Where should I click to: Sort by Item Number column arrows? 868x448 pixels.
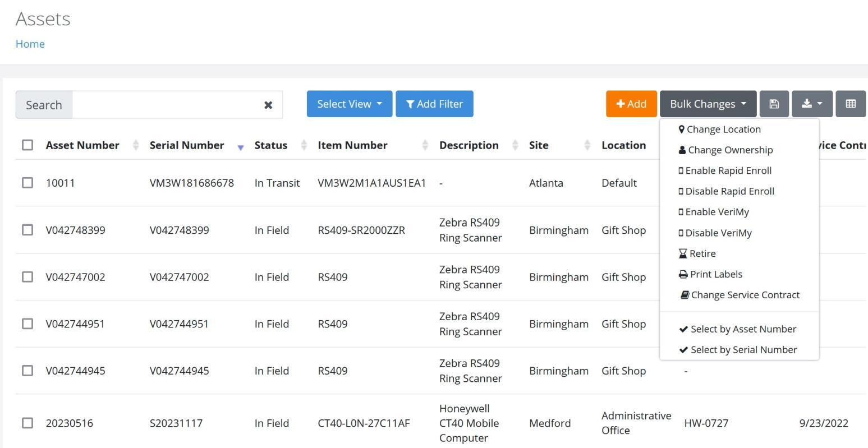pyautogui.click(x=425, y=145)
